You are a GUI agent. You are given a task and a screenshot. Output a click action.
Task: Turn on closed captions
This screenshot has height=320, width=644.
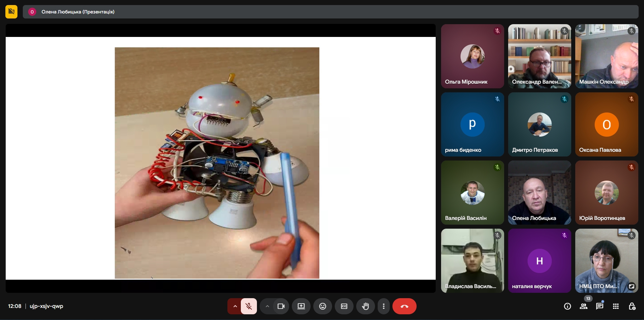pos(344,306)
